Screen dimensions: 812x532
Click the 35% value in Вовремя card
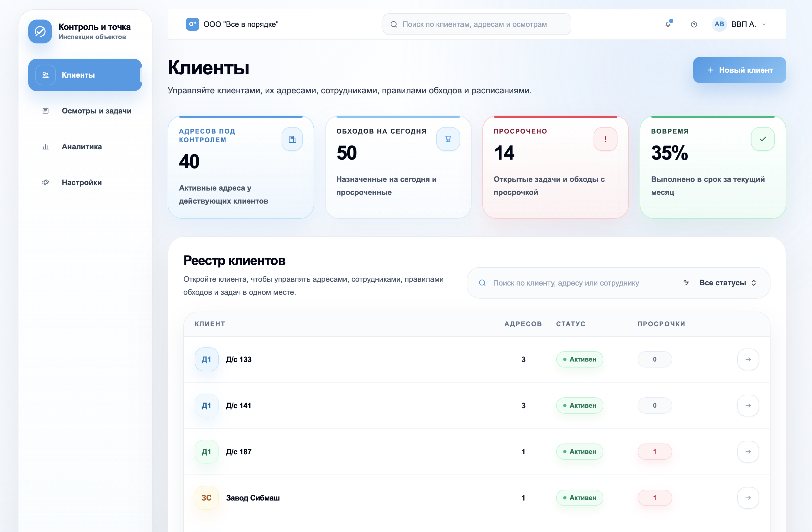(x=669, y=153)
